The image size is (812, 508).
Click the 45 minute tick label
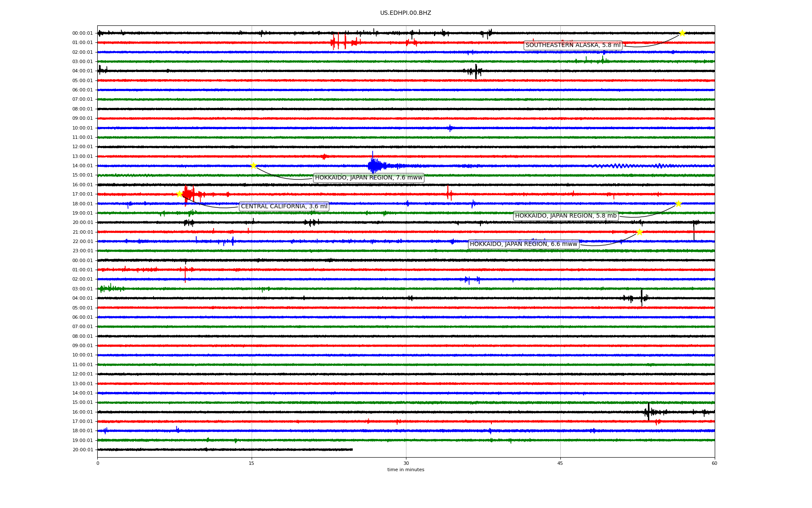[560, 463]
